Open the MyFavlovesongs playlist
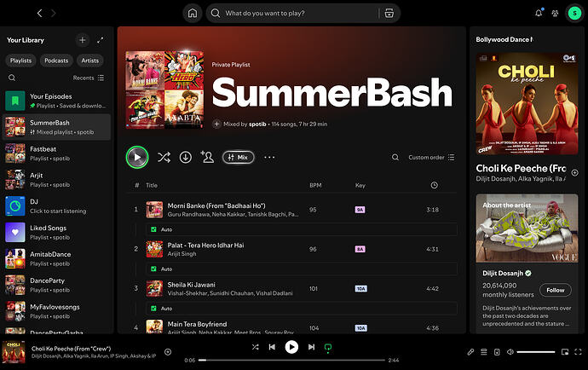This screenshot has height=370, width=588. pyautogui.click(x=56, y=311)
